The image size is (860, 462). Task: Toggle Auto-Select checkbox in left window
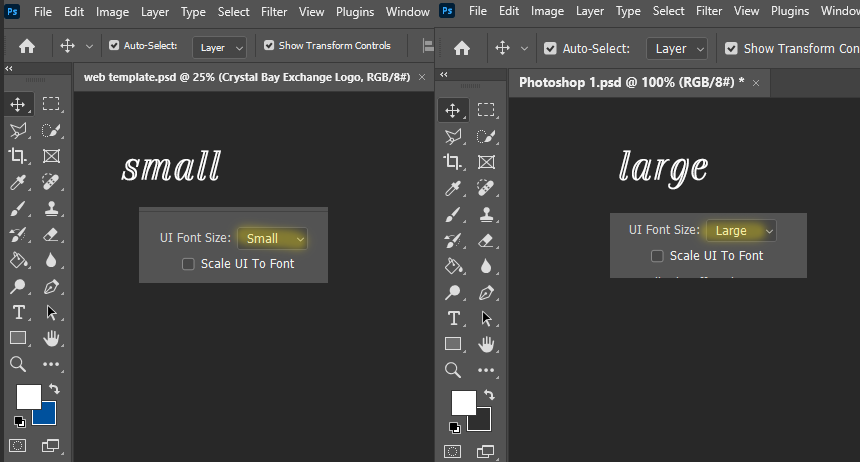(114, 46)
